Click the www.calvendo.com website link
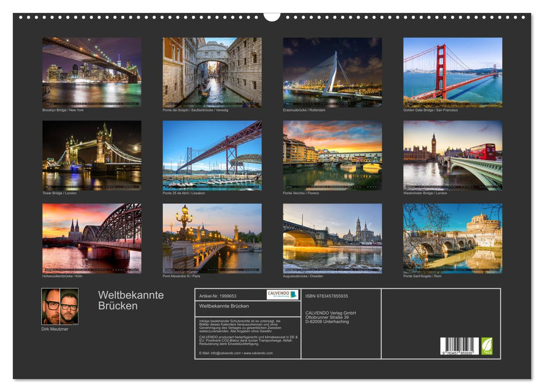 click(x=259, y=353)
